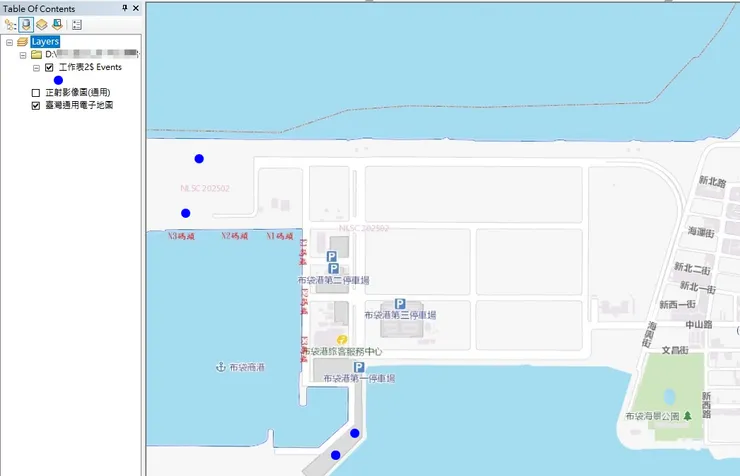The width and height of the screenshot is (740, 476).
Task: Click the N2碼頭 pier label
Action: click(x=235, y=236)
